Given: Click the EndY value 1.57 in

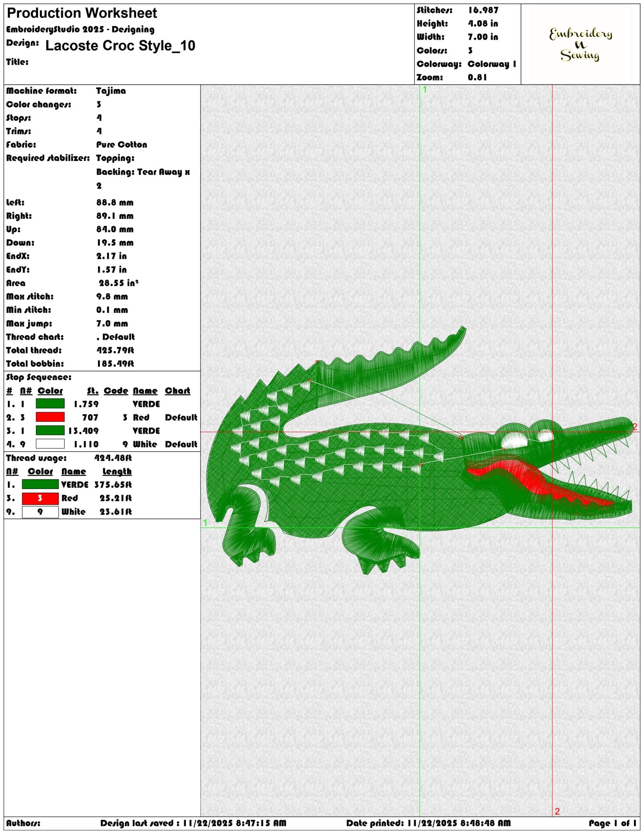Looking at the screenshot, I should 111,270.
